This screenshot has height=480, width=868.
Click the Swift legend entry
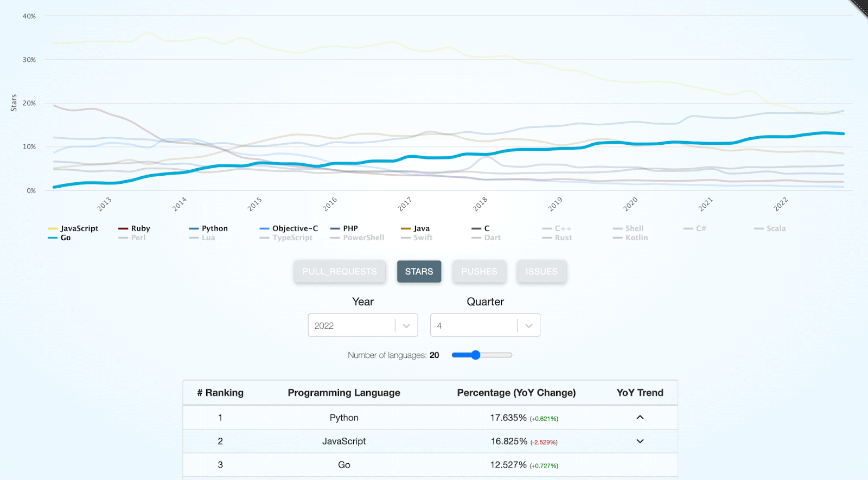423,238
